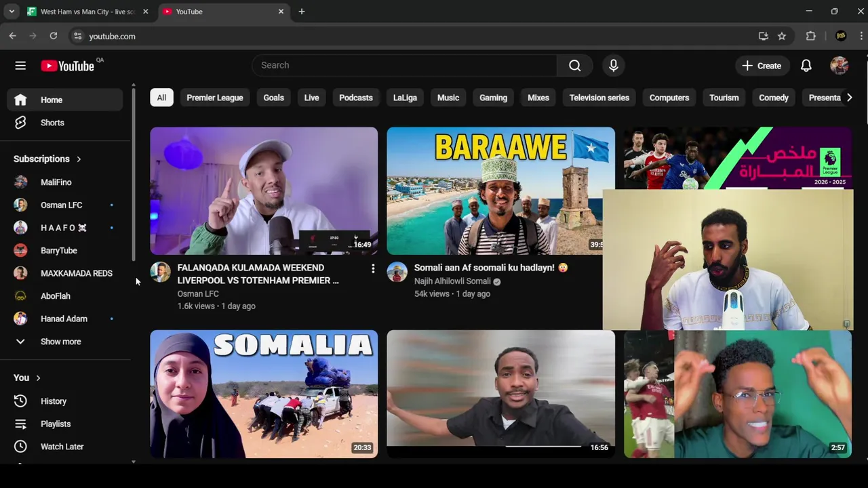Viewport: 868px width, 488px height.
Task: Open the YouTube hamburger guide menu
Action: click(x=20, y=66)
